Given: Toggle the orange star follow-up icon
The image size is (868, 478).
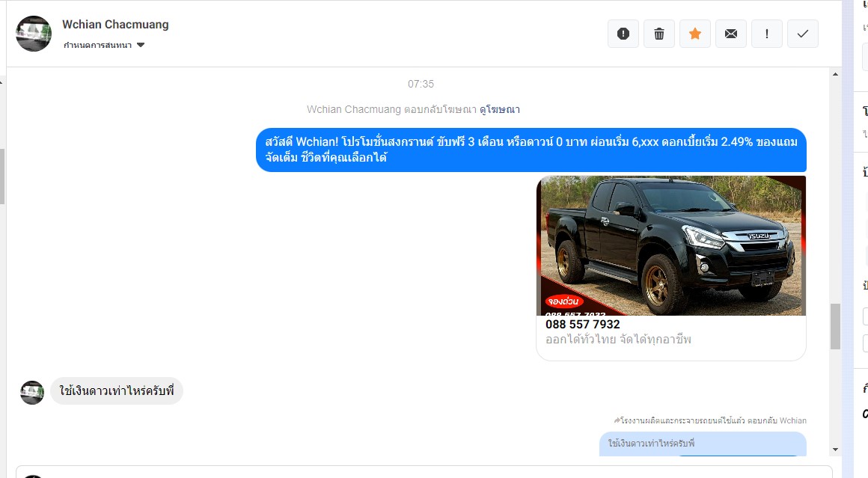Looking at the screenshot, I should [x=694, y=34].
